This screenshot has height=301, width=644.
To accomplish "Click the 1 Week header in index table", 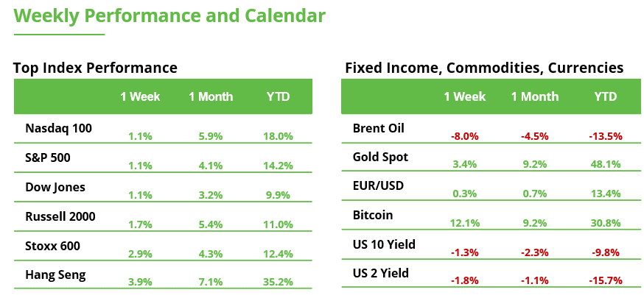I will pos(140,96).
